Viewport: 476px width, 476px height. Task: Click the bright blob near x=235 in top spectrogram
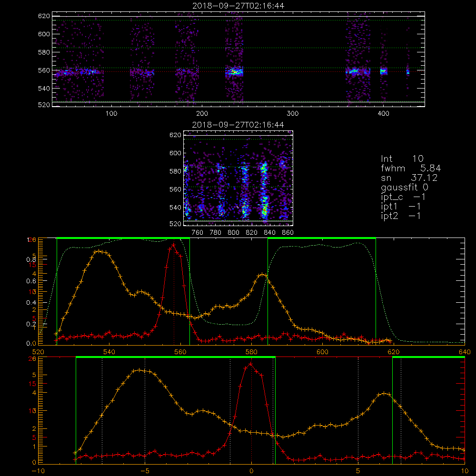(234, 72)
